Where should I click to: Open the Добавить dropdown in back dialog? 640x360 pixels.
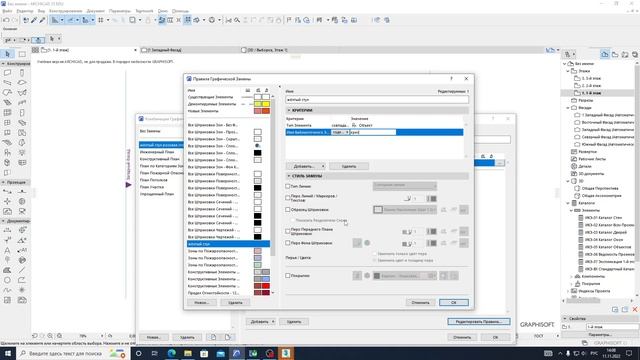261,322
